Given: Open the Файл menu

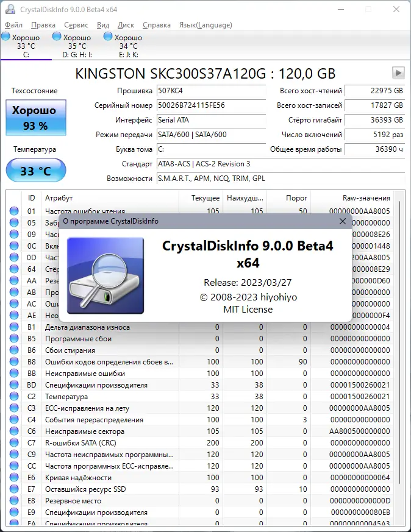Looking at the screenshot, I should [x=13, y=25].
